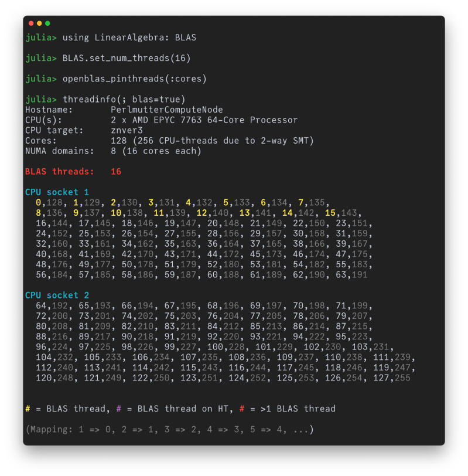This screenshot has height=476, width=468.
Task: Click the 'Hostname:' label
Action: pyautogui.click(x=49, y=110)
